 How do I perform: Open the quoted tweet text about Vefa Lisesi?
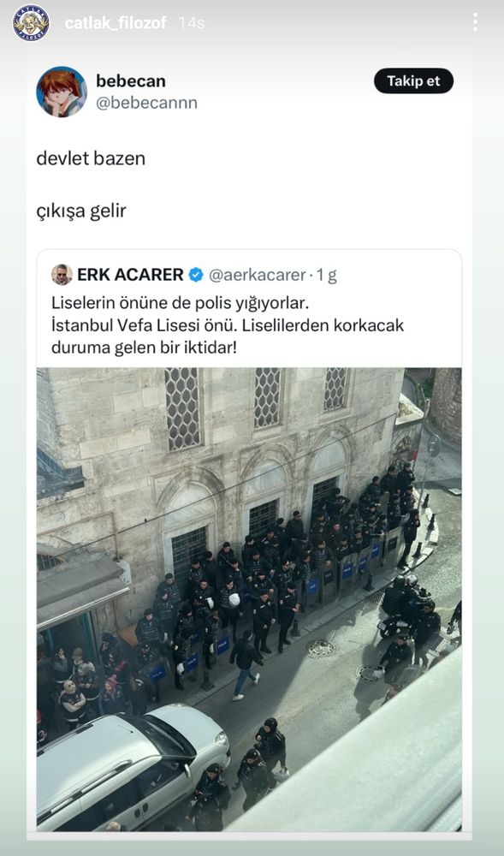[228, 324]
